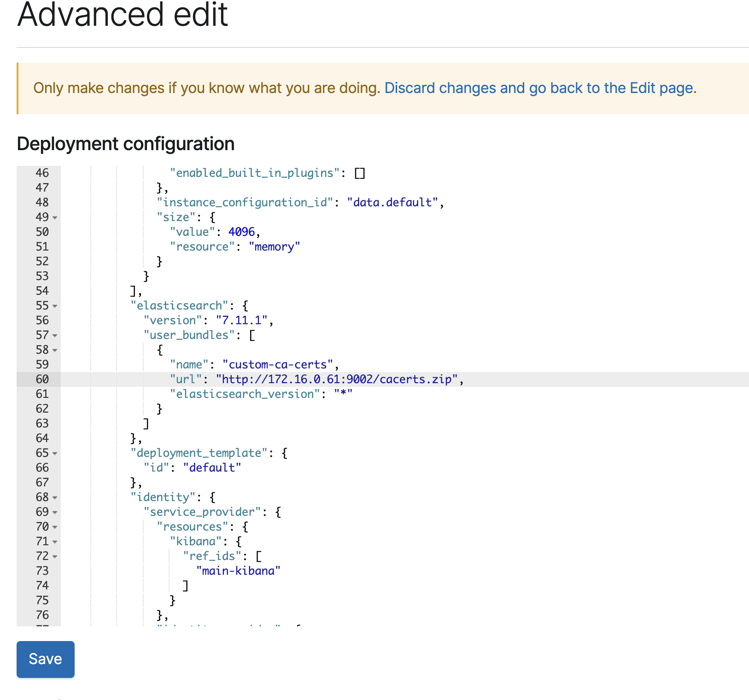The height and width of the screenshot is (700, 749).
Task: Collapse the fold arrow on line 49
Action: tap(55, 217)
